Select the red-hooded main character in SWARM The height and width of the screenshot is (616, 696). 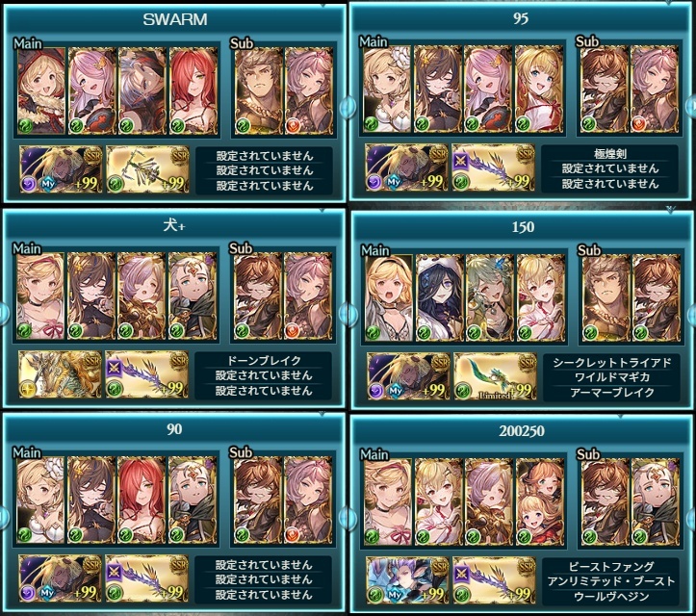pyautogui.click(x=41, y=91)
